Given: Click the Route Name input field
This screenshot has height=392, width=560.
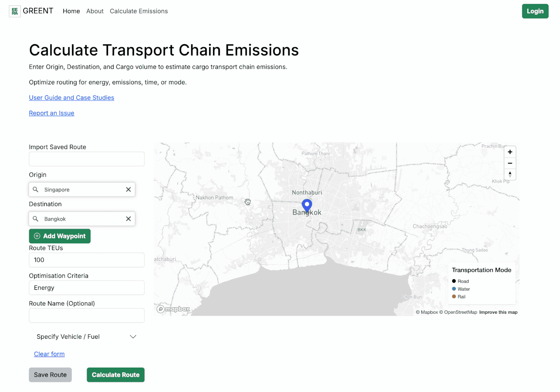Looking at the screenshot, I should 87,316.
